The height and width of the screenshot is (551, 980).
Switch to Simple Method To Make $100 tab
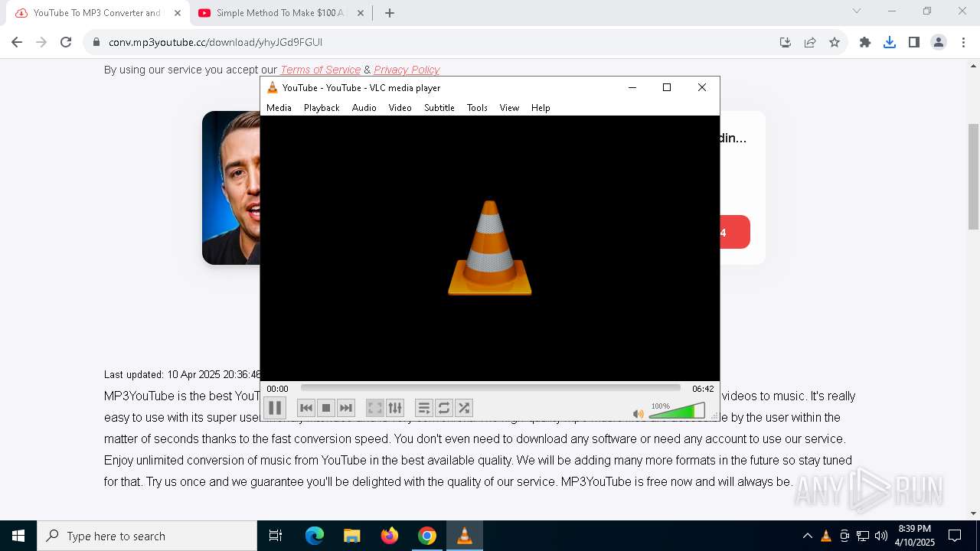[x=281, y=13]
